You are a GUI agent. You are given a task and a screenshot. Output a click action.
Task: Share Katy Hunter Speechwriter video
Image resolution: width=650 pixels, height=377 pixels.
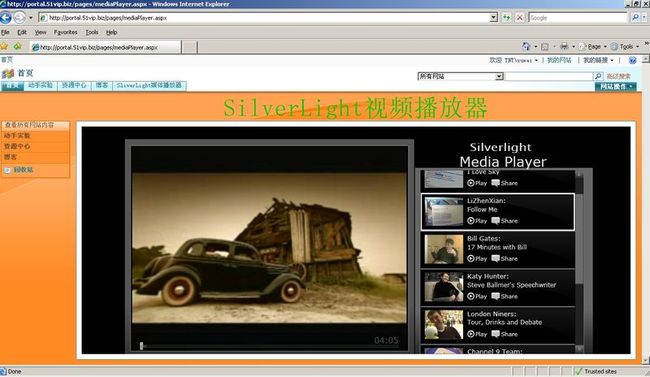(504, 296)
